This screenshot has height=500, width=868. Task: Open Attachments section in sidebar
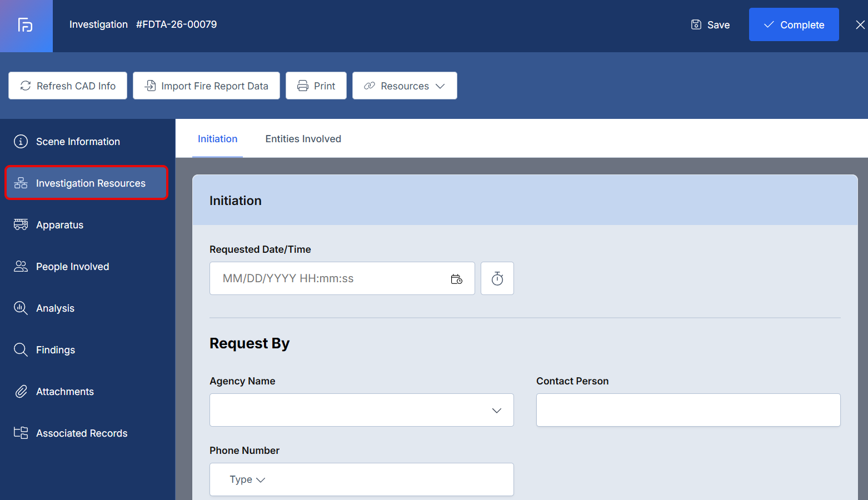87,392
